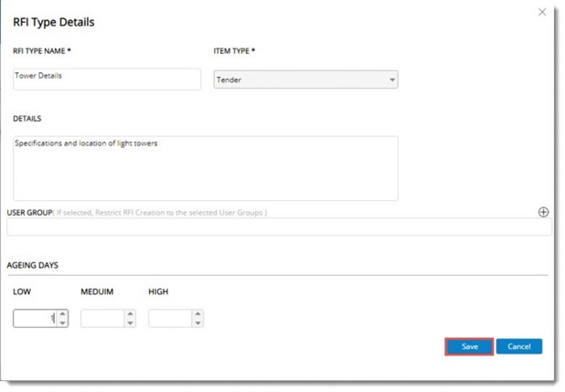
Task: Focus the Details text area
Action: (205, 168)
